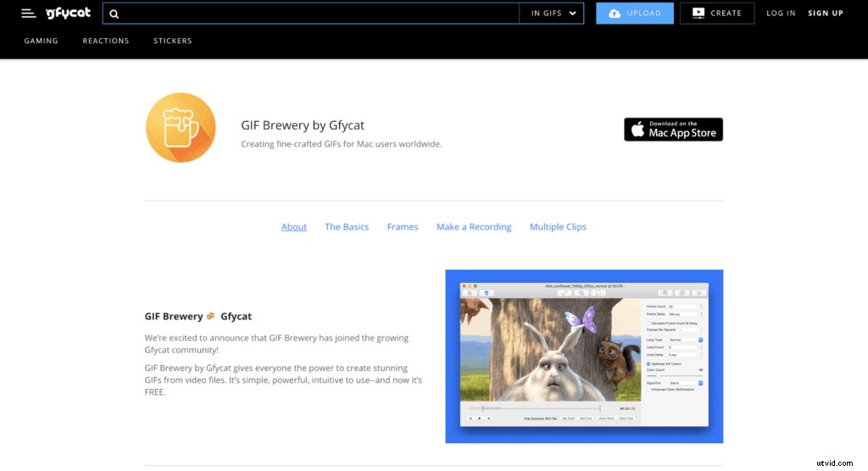
Task: Open the Loop Type dropdown in screenshot
Action: 685,340
